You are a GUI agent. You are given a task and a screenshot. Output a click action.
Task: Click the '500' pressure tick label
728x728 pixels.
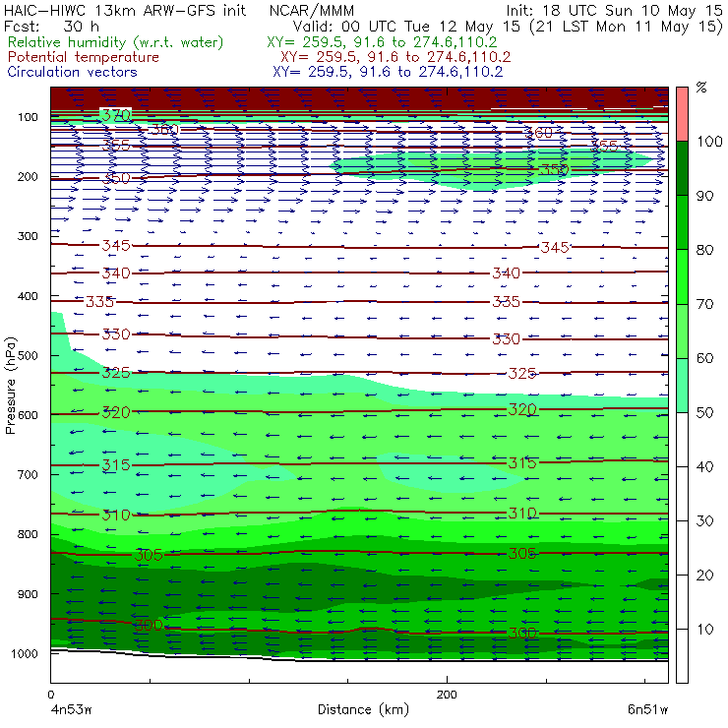click(28, 356)
